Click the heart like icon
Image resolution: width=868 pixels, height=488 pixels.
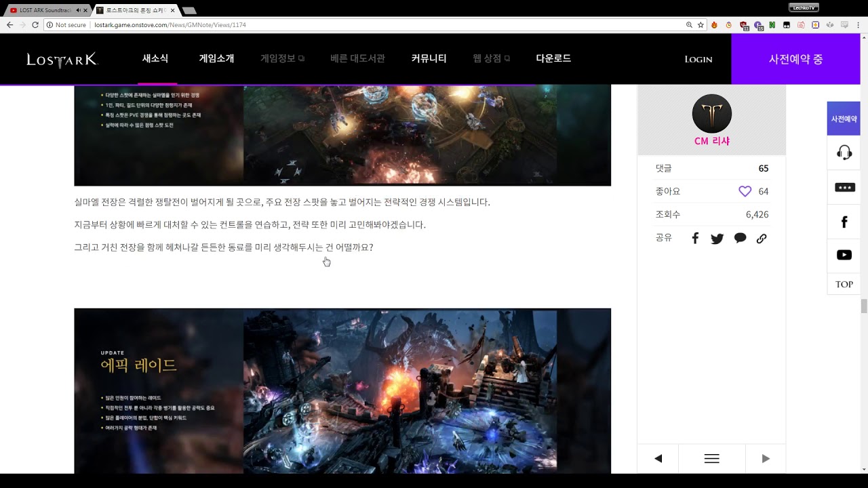(745, 191)
